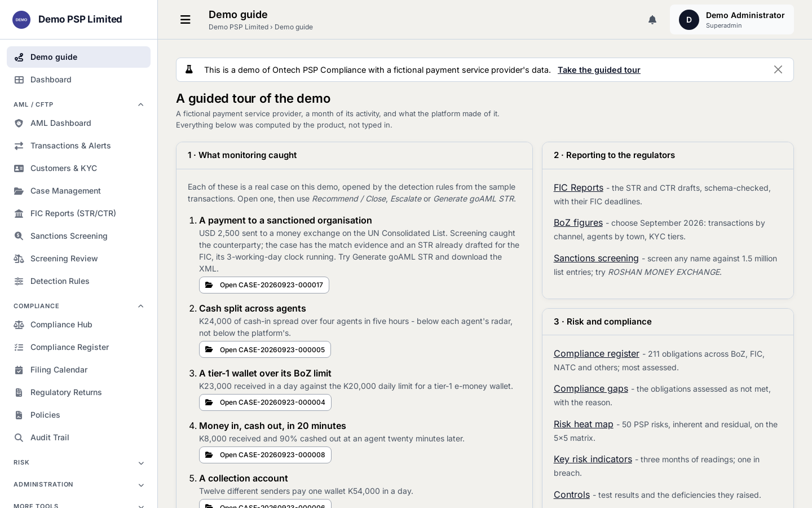
Task: Expand the ADMINISTRATION section
Action: pos(141,485)
